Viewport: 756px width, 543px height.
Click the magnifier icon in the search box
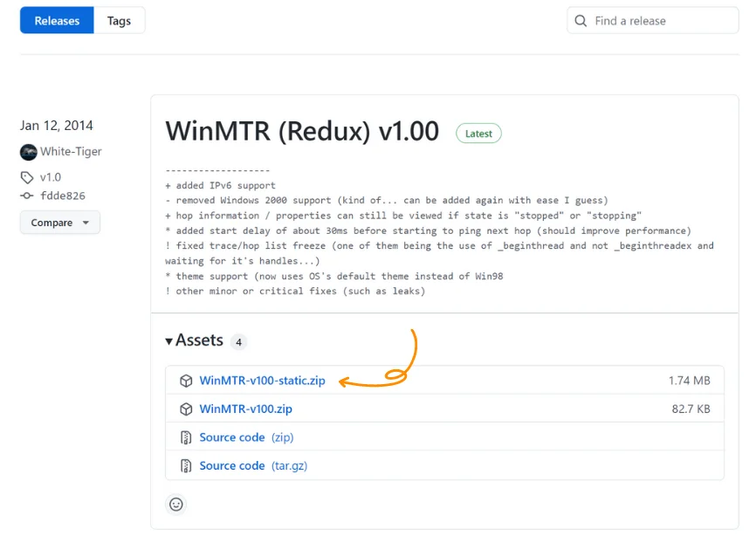[x=581, y=20]
